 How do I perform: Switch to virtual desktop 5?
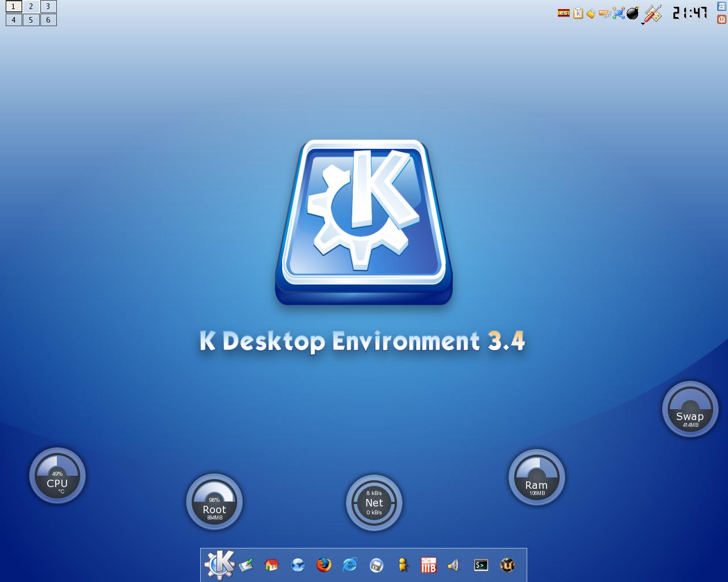click(31, 20)
